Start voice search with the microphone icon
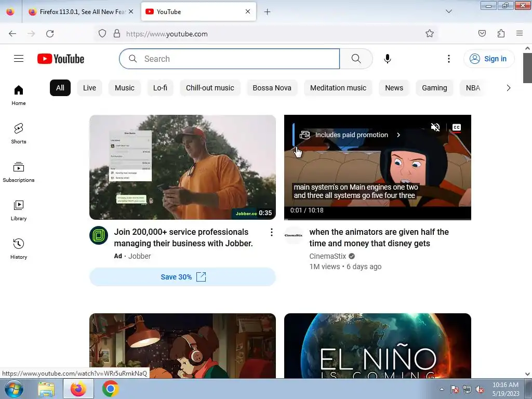The height and width of the screenshot is (399, 532). click(388, 59)
